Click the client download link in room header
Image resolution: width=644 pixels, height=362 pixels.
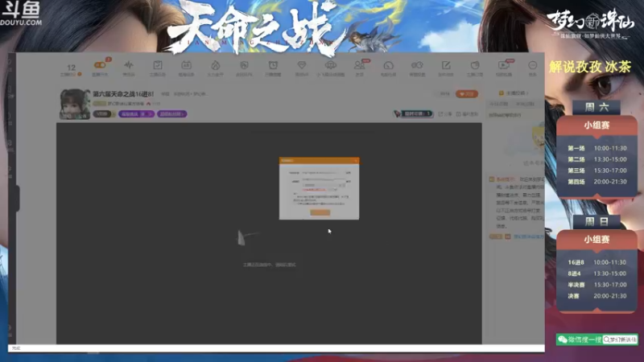coord(467,114)
